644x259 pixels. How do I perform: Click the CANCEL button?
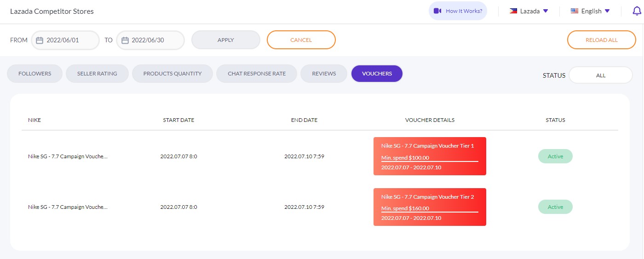[x=301, y=40]
